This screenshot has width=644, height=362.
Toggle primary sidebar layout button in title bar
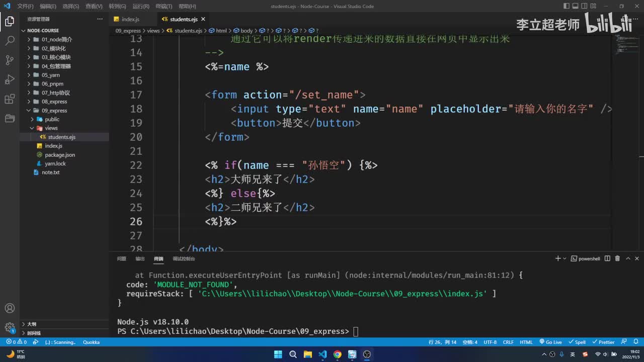[x=567, y=6]
